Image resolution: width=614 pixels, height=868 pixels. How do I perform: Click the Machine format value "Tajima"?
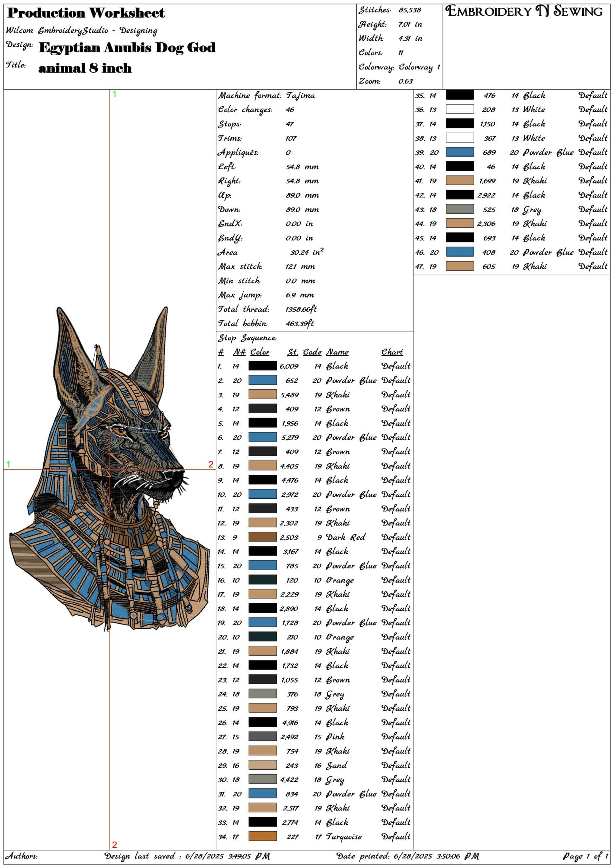point(300,95)
